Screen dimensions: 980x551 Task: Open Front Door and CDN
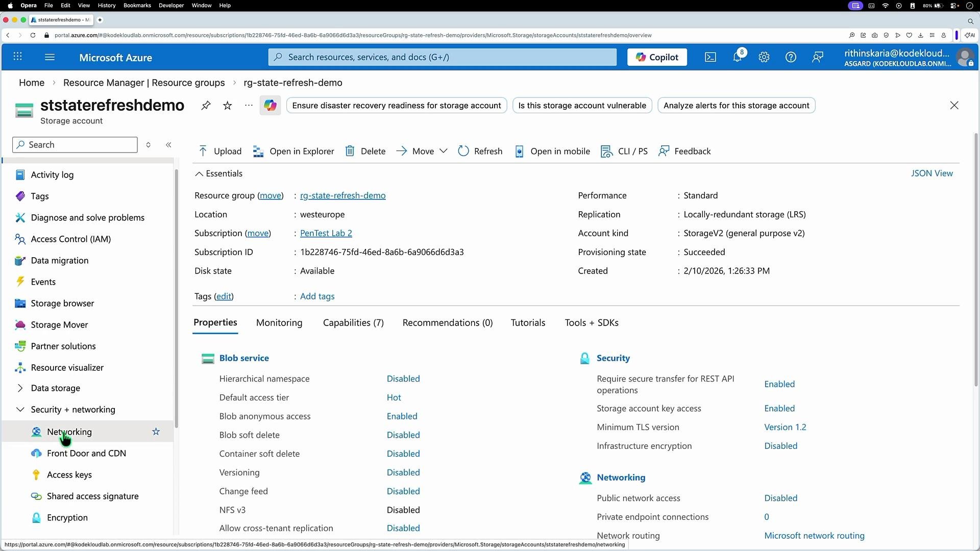click(x=86, y=454)
